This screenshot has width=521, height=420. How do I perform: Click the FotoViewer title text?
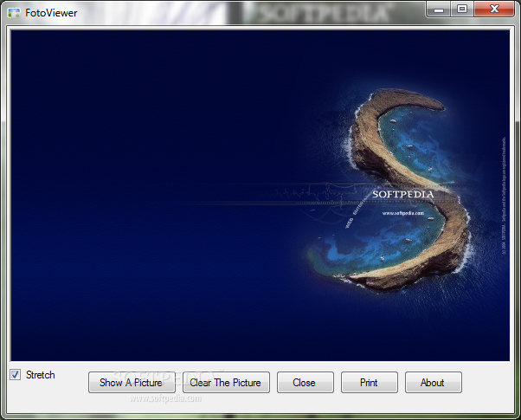tap(51, 13)
